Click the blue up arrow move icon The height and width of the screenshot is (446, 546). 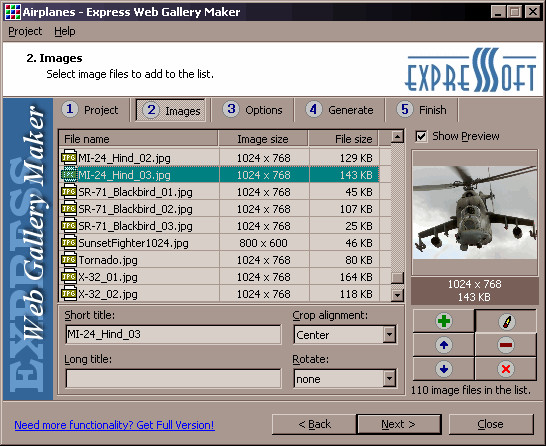coord(444,345)
